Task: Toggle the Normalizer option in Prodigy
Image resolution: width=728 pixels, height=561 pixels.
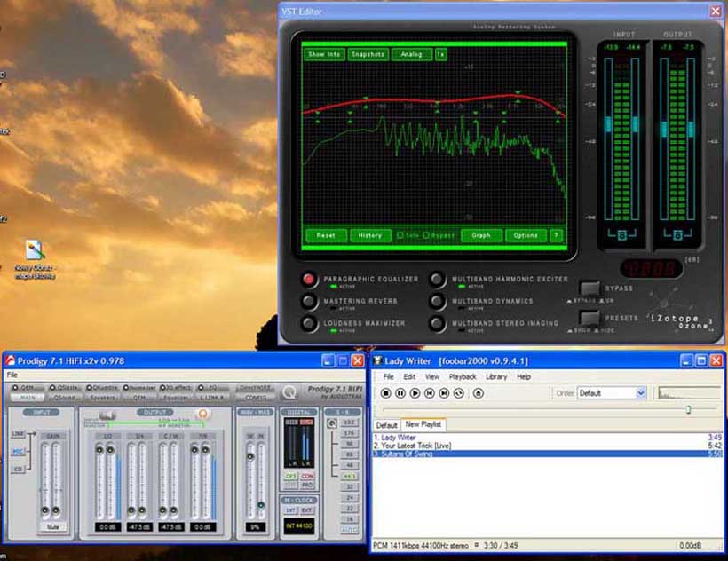Action: (139, 388)
